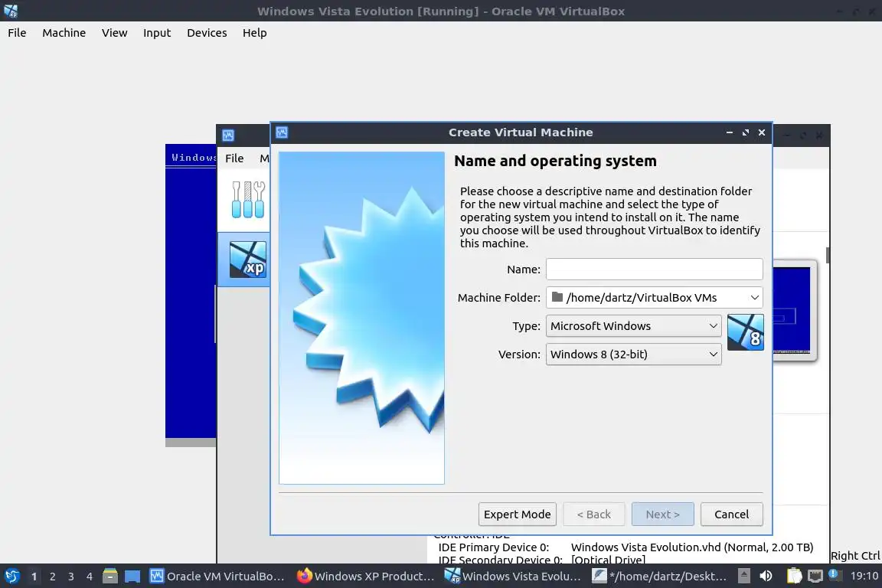Viewport: 882px width, 588px height.
Task: Open the Type dropdown showing Microsoft Windows
Action: 633,326
